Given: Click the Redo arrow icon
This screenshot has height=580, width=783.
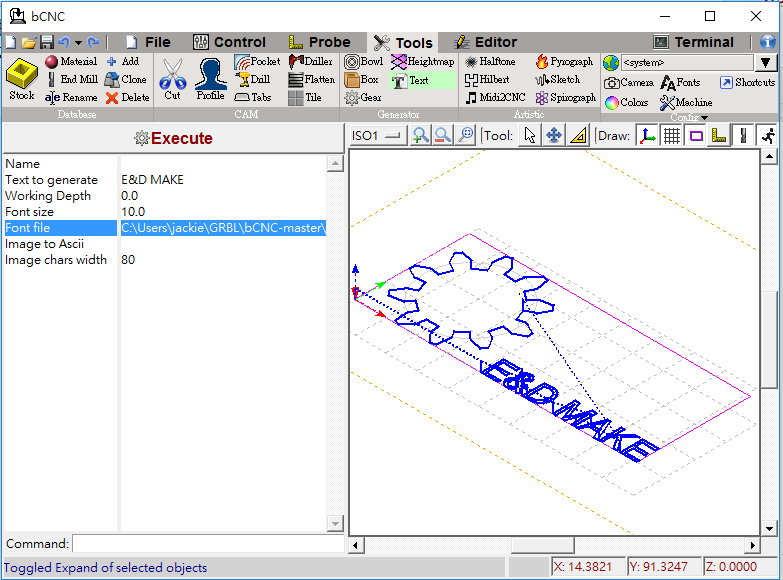Looking at the screenshot, I should click(93, 42).
